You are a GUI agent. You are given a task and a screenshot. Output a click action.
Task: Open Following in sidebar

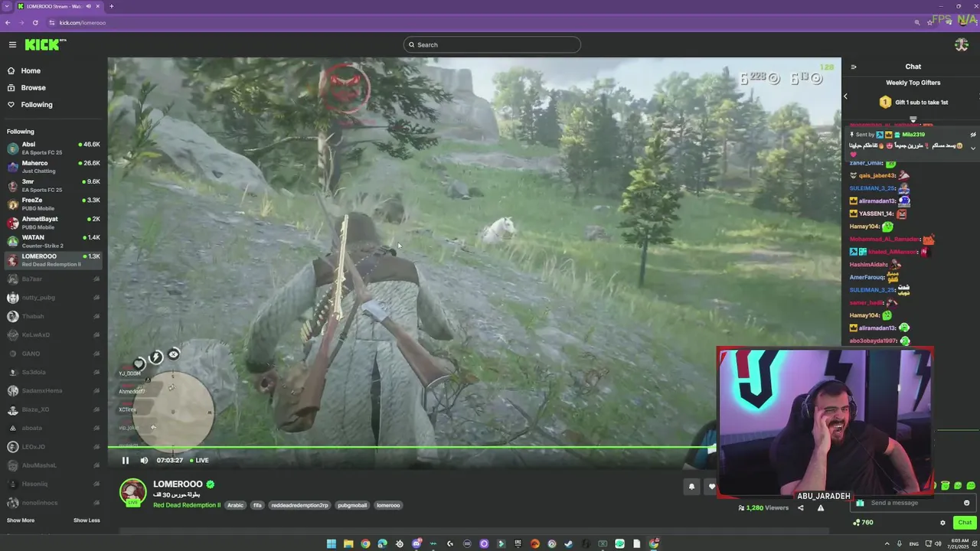[37, 104]
